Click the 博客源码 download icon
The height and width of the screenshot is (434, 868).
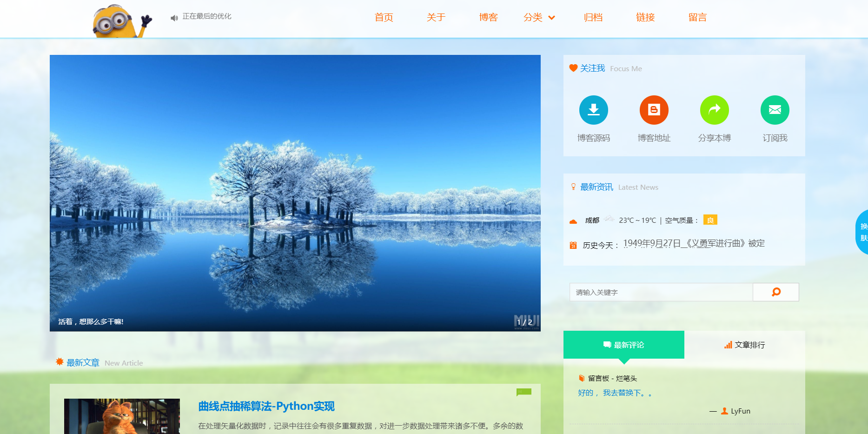pyautogui.click(x=594, y=110)
